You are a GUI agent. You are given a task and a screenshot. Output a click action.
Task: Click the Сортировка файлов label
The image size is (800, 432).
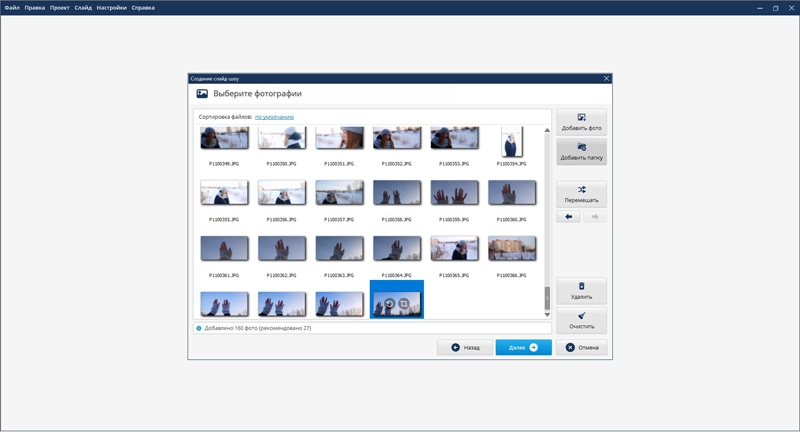[x=225, y=117]
